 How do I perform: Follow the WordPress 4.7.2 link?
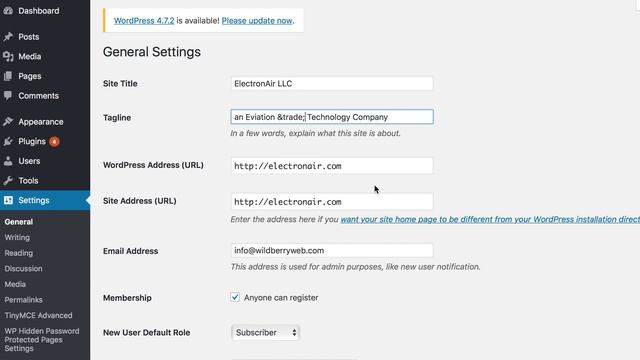coord(144,20)
